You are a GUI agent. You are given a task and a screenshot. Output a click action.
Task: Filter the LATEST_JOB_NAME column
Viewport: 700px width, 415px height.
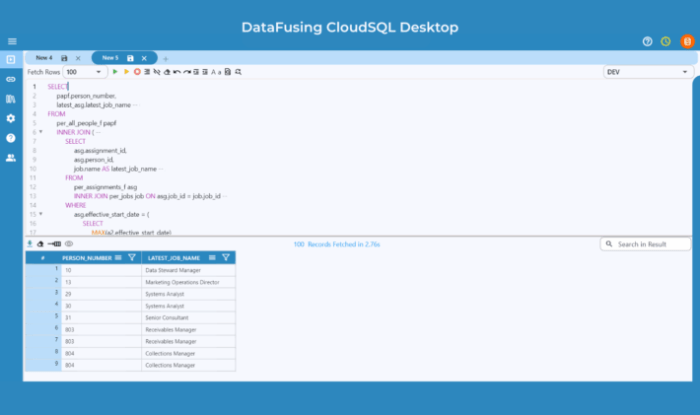point(226,257)
